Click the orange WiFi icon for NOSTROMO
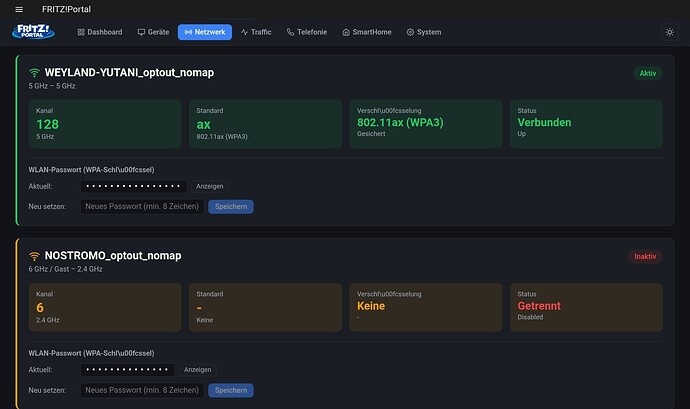The image size is (690, 409). tap(34, 256)
